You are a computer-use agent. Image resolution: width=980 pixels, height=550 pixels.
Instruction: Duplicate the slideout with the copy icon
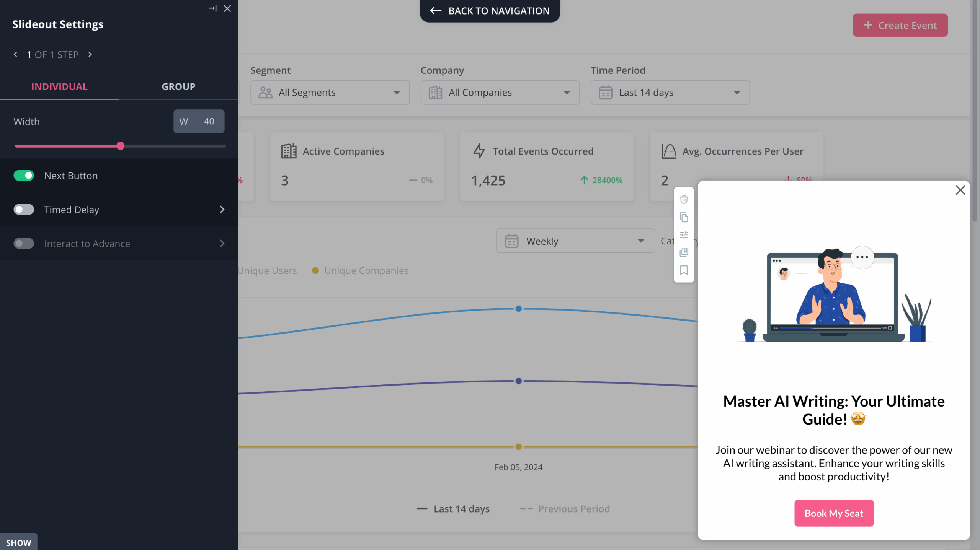pos(684,217)
